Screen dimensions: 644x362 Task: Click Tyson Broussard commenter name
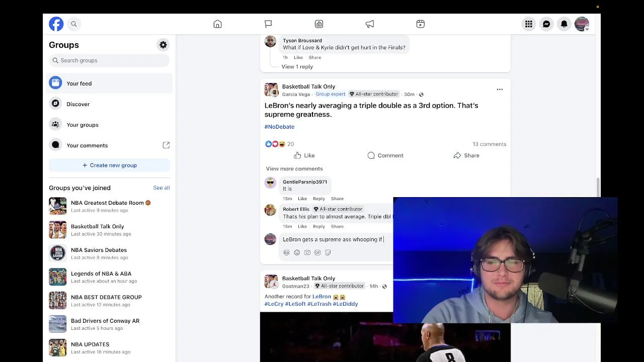[302, 40]
